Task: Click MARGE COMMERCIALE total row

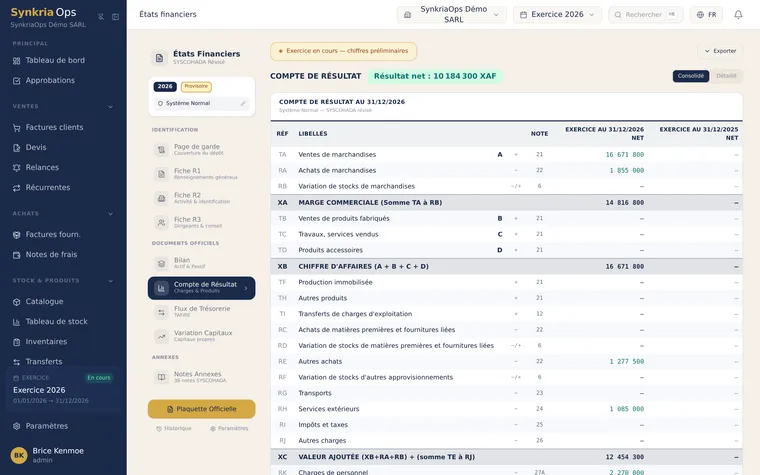Action: pos(506,203)
